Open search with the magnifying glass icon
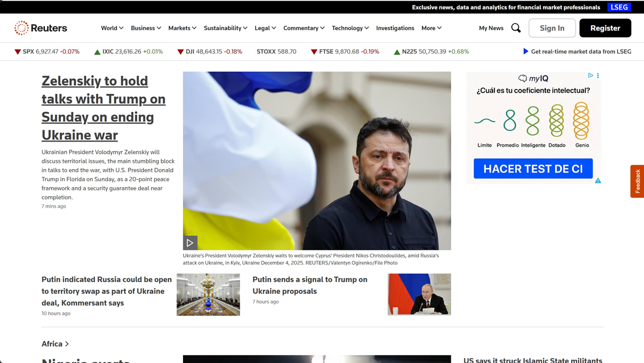 pos(516,28)
